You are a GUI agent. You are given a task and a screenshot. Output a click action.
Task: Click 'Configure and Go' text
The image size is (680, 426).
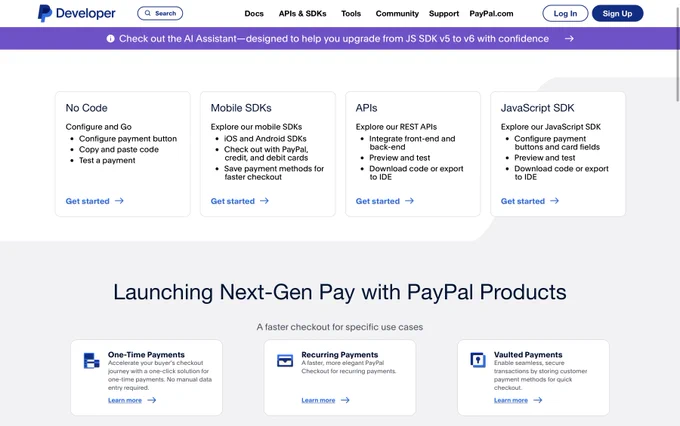98,127
